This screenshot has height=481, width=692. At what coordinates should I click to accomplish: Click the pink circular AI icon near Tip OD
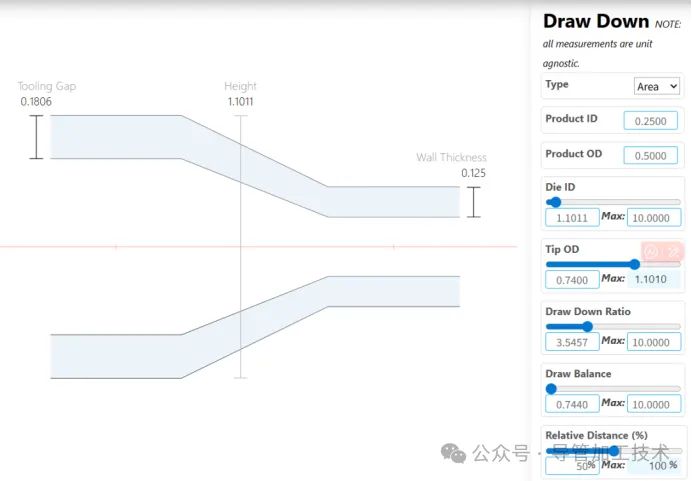(x=651, y=252)
